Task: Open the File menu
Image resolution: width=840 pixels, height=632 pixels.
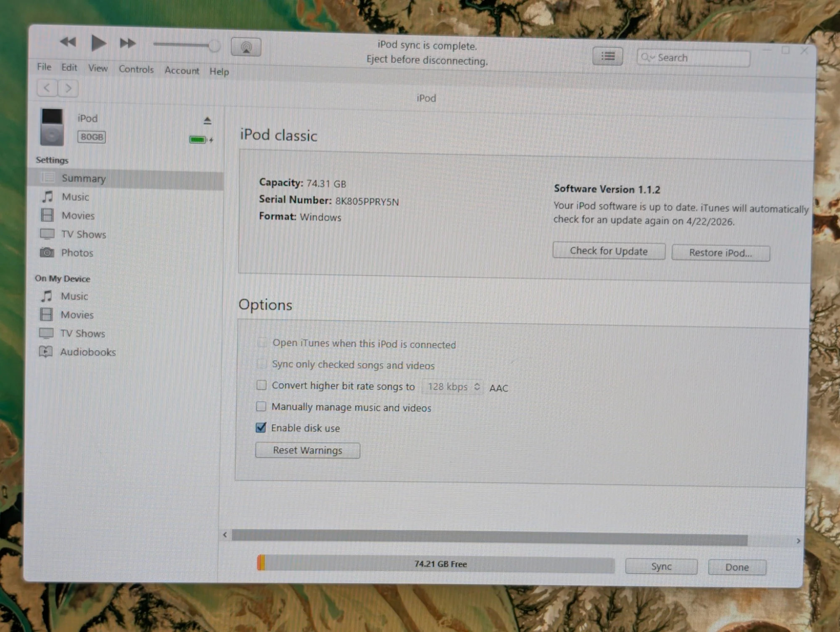Action: (x=44, y=67)
